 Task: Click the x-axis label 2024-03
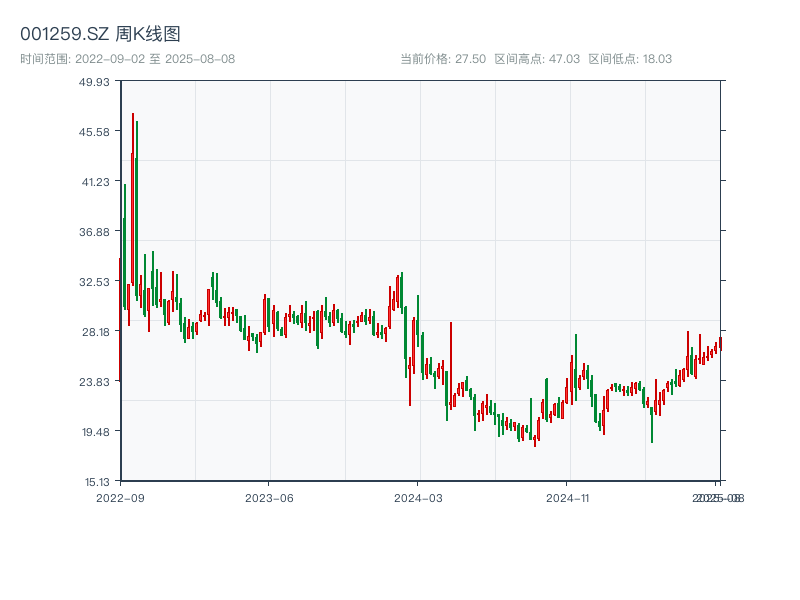(x=418, y=498)
